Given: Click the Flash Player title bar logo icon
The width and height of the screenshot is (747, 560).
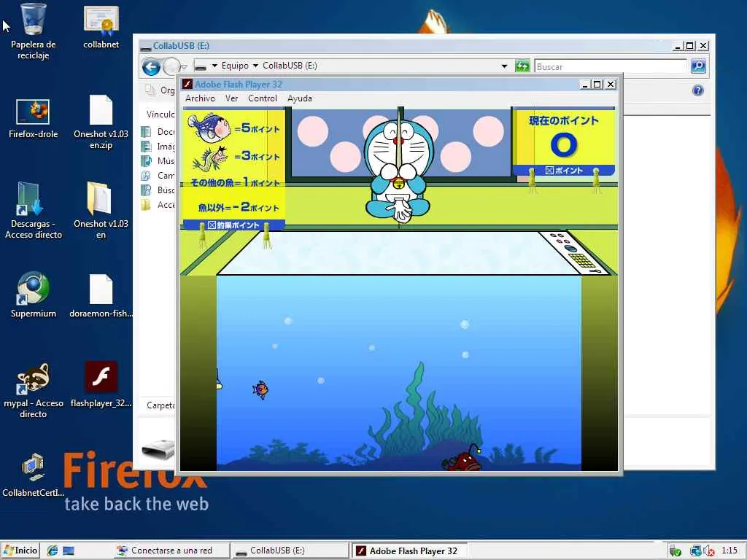Looking at the screenshot, I should click(187, 85).
